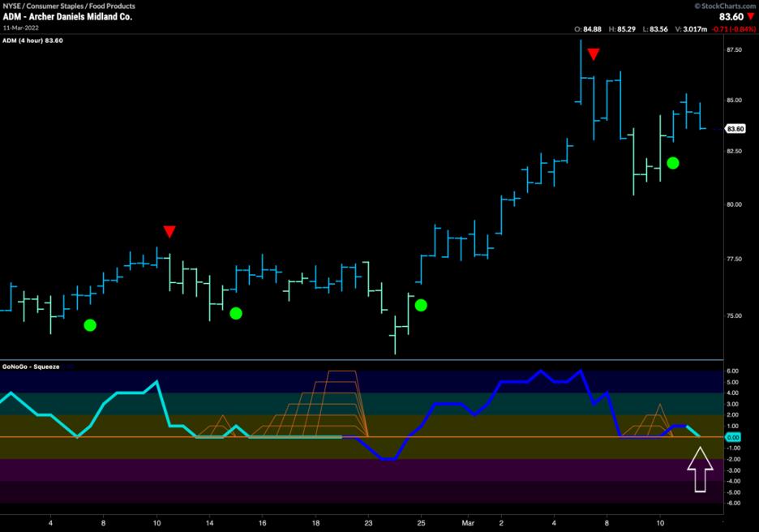This screenshot has width=759, height=532.
Task: Select the green circle near the February 25 bars
Action: tap(420, 305)
